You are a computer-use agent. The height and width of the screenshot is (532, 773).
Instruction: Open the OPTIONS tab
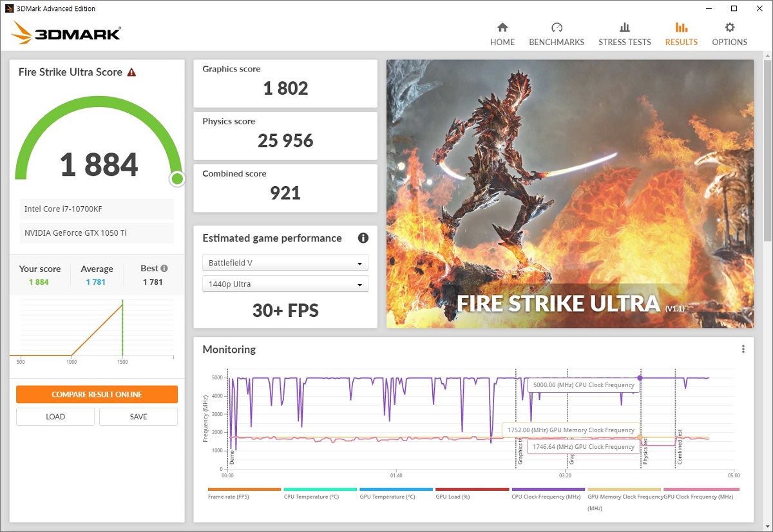[x=730, y=35]
